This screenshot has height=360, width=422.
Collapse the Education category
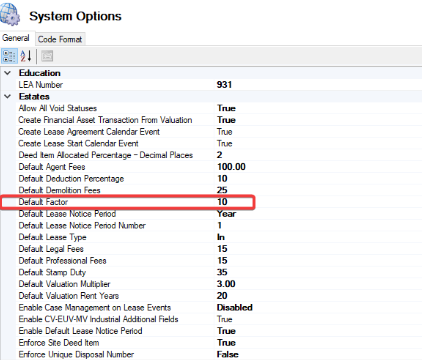[8, 73]
